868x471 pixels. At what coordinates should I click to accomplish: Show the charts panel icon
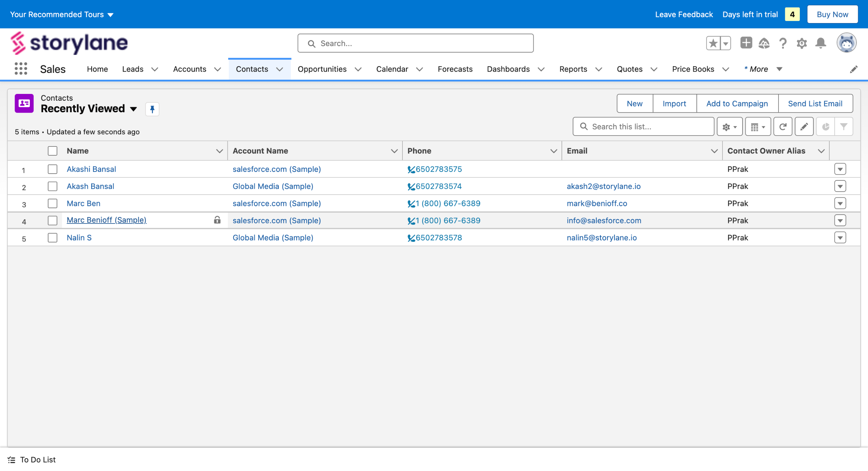click(x=826, y=126)
